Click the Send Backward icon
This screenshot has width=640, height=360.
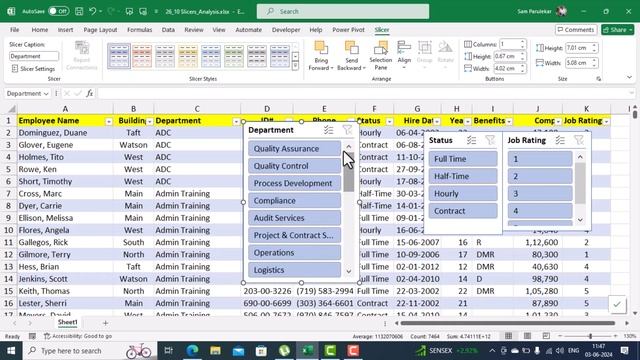click(x=351, y=47)
